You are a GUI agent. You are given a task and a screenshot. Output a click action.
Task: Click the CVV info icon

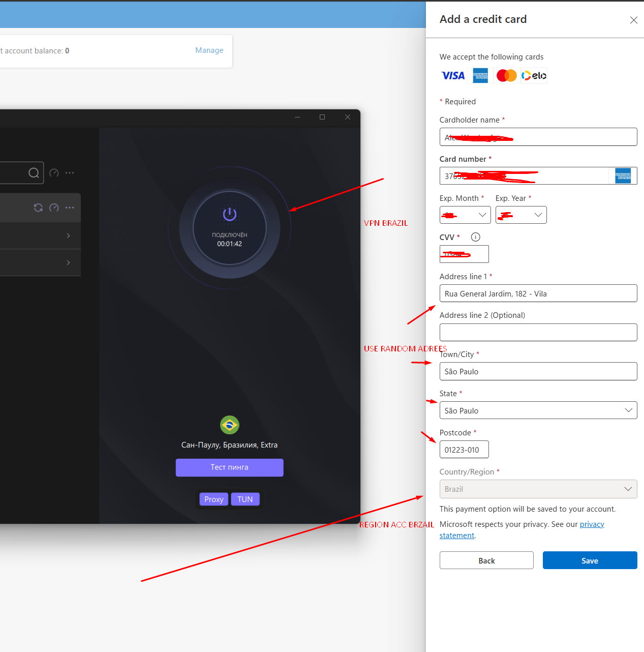point(476,237)
